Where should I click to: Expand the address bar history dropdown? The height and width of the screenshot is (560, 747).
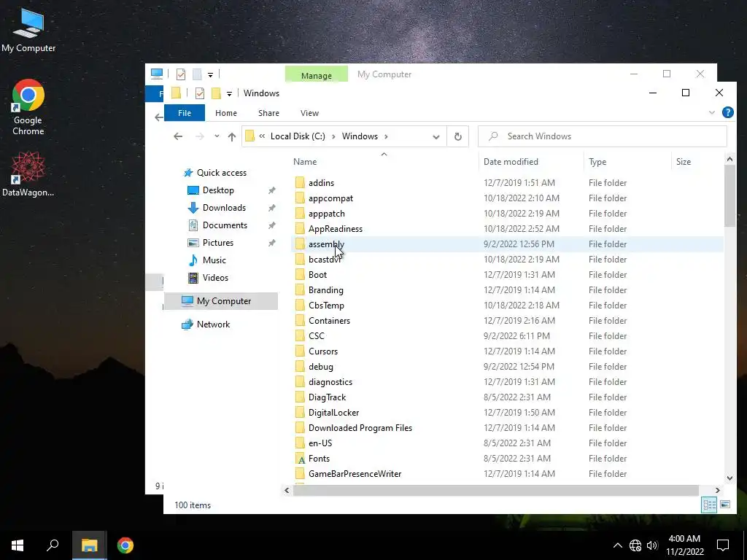click(436, 136)
